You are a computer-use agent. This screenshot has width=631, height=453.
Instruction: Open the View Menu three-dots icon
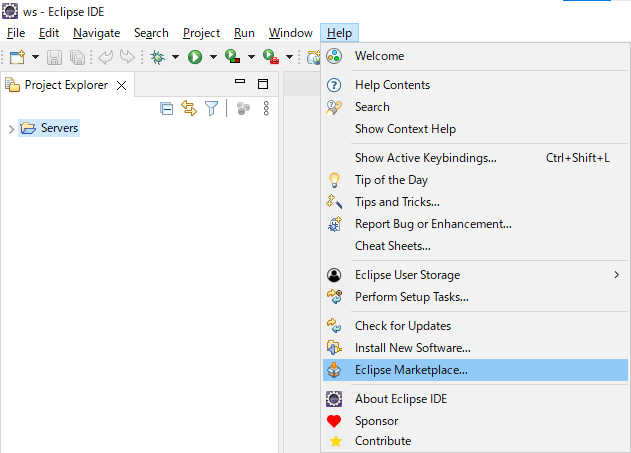point(266,109)
